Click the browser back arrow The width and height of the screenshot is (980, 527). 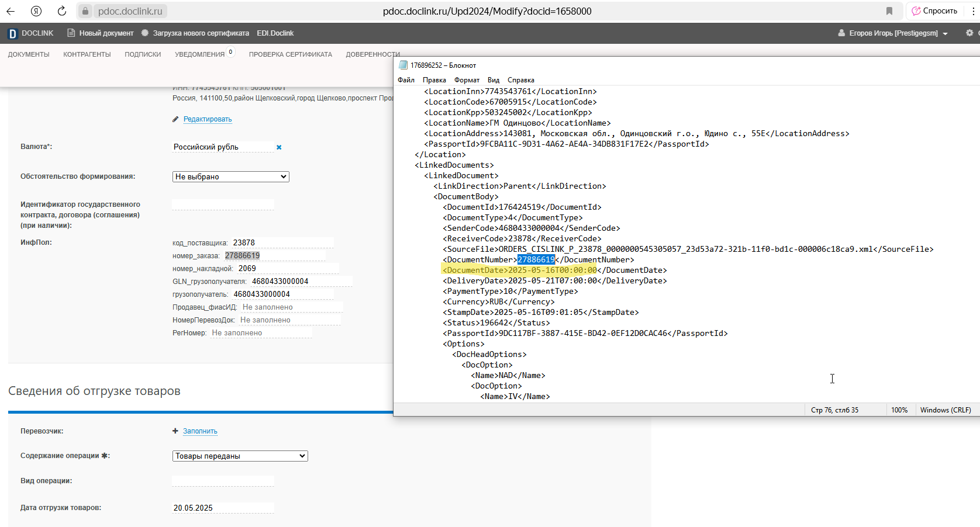point(11,11)
